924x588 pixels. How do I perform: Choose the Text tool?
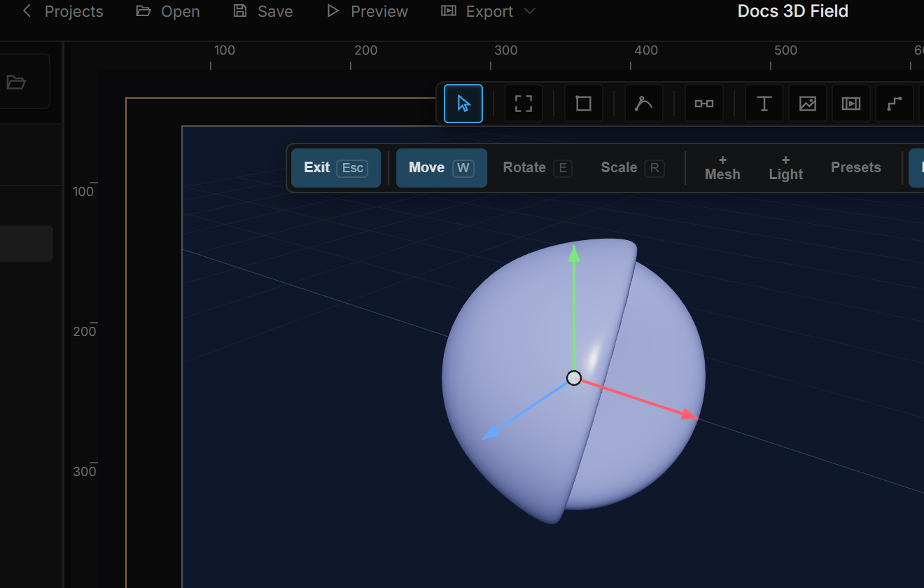(764, 104)
